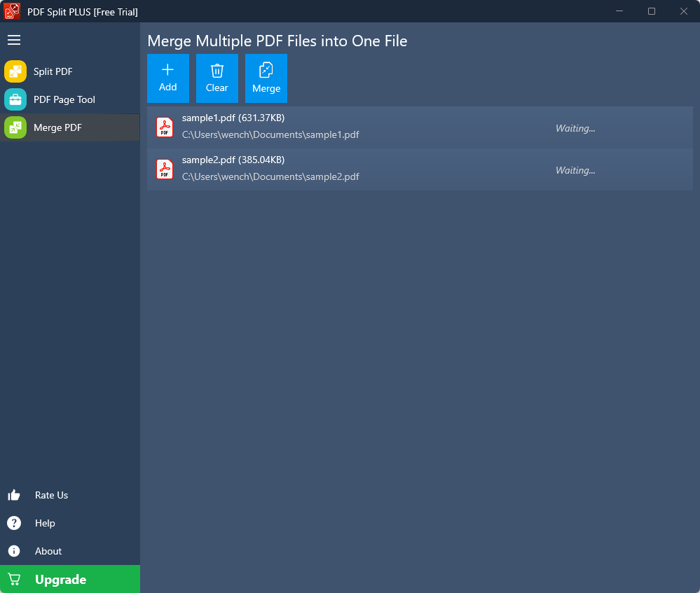Click the yellow Split PDF icon
This screenshot has height=593, width=700.
click(x=15, y=71)
